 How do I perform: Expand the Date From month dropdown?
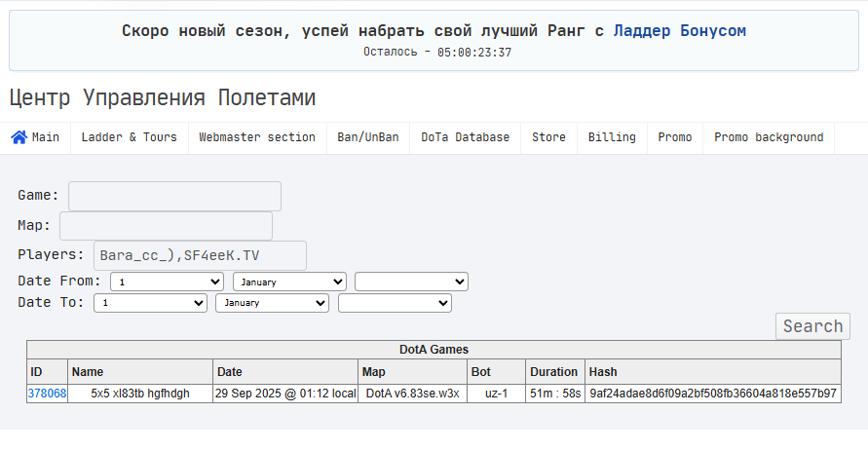pyautogui.click(x=289, y=282)
